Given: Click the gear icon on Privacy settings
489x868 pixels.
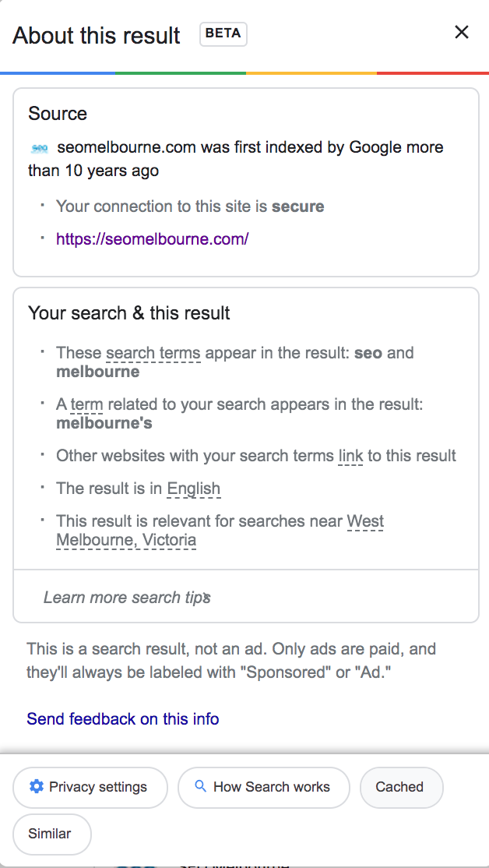Looking at the screenshot, I should (x=36, y=787).
